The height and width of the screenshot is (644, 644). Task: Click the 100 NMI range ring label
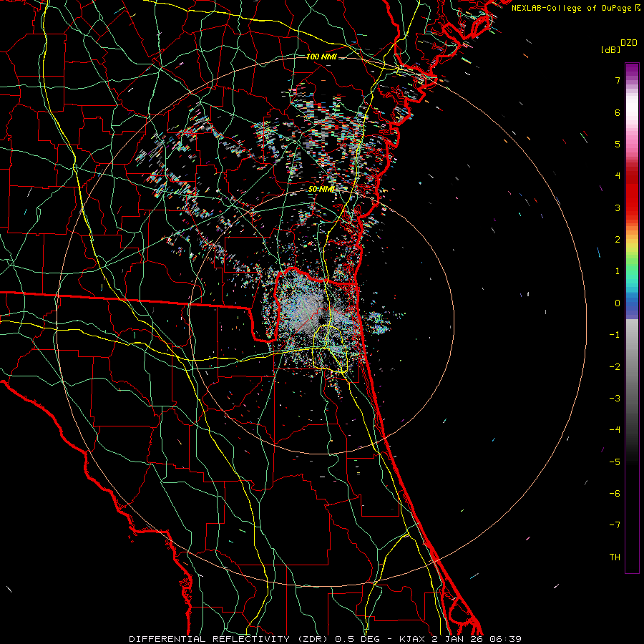coord(321,57)
